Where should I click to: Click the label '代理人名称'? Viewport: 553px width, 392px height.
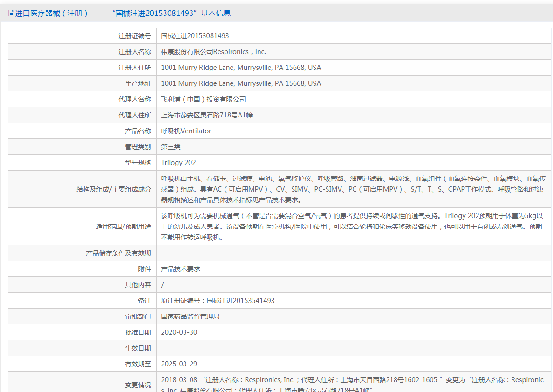135,99
